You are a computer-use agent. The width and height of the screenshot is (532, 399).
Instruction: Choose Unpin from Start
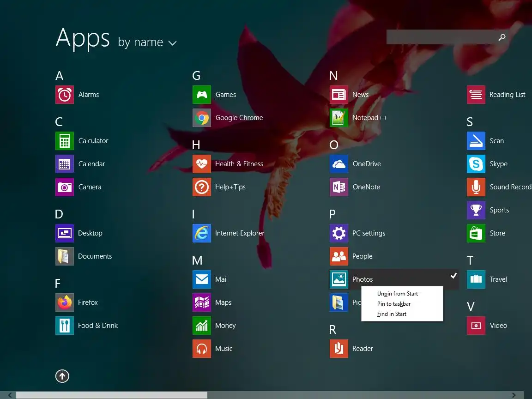click(397, 294)
